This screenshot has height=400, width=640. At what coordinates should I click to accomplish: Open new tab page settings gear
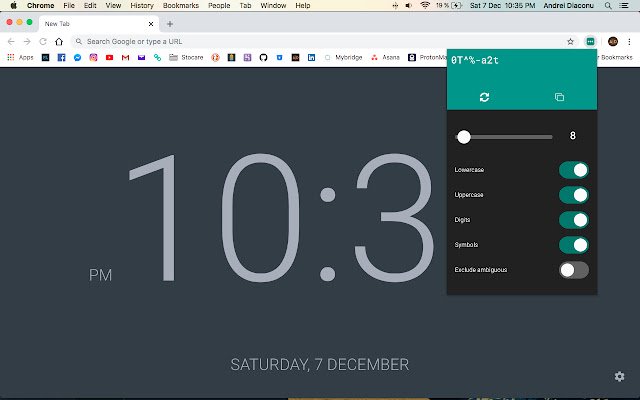pyautogui.click(x=619, y=376)
